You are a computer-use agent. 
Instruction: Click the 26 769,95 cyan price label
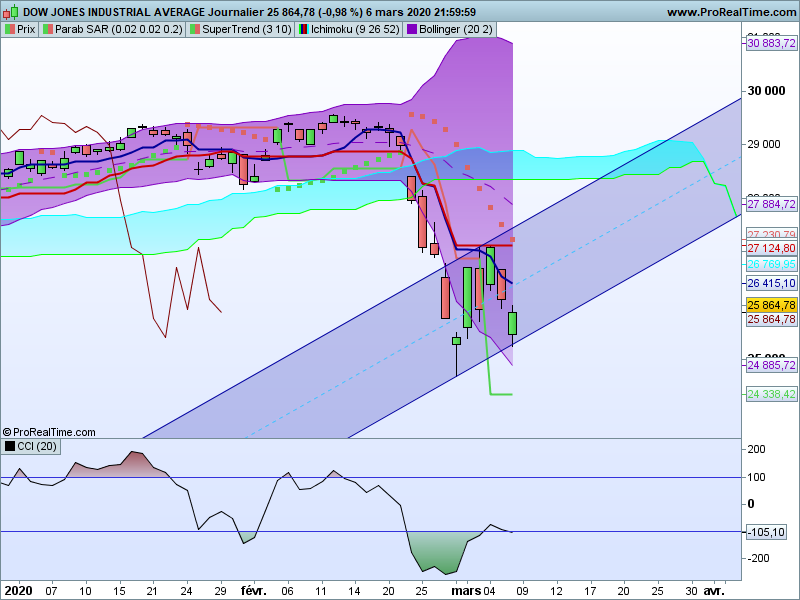point(771,264)
